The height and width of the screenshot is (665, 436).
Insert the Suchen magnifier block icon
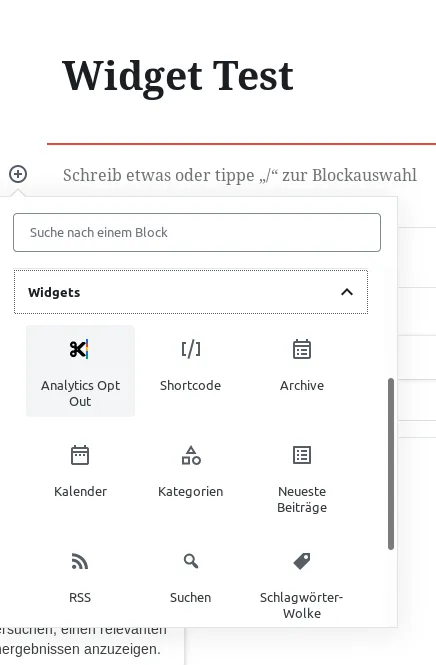[x=191, y=561]
